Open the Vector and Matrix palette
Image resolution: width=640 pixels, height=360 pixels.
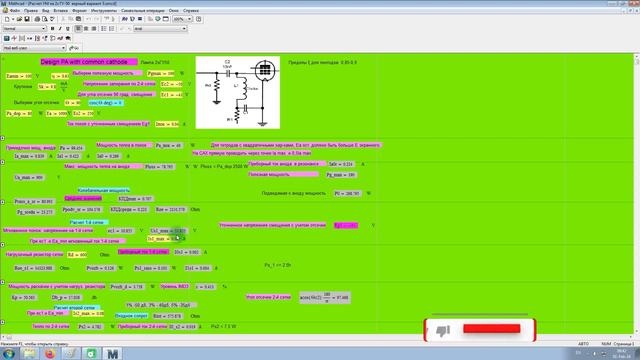pos(22,38)
